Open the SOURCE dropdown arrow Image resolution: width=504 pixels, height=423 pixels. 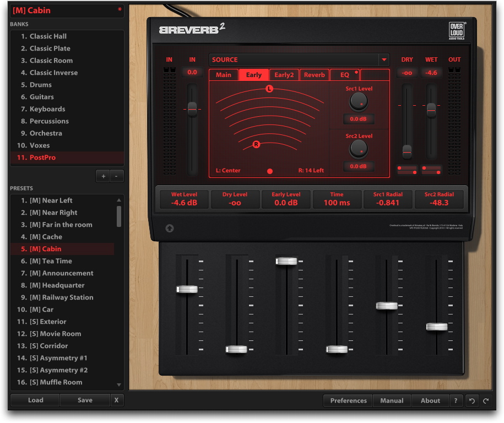pyautogui.click(x=383, y=60)
